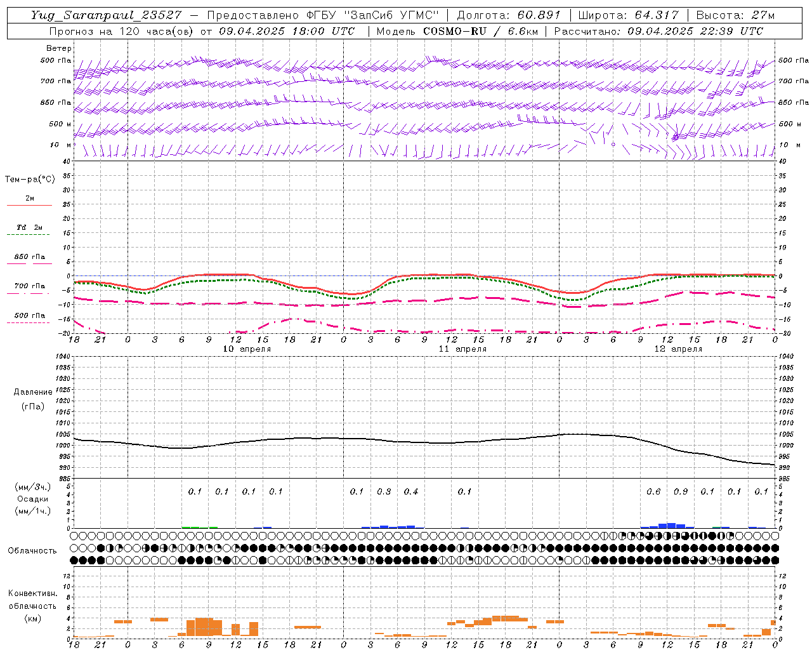Click the model name COSMO-RU / 6.6км
Image resolution: width=812 pixels, height=650 pixels.
tap(480, 31)
